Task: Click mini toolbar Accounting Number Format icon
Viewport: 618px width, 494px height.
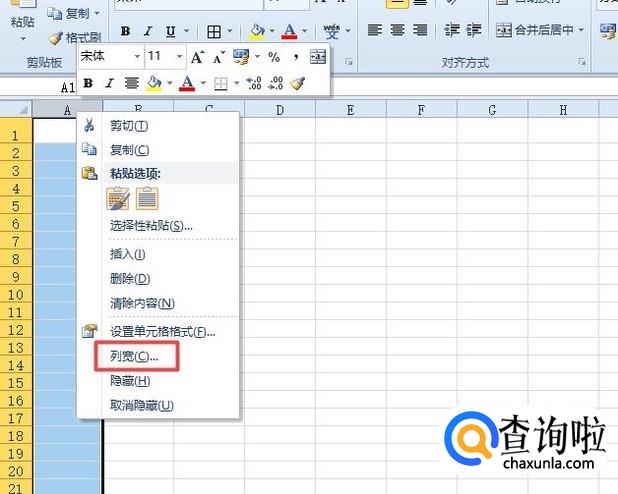Action: 241,57
